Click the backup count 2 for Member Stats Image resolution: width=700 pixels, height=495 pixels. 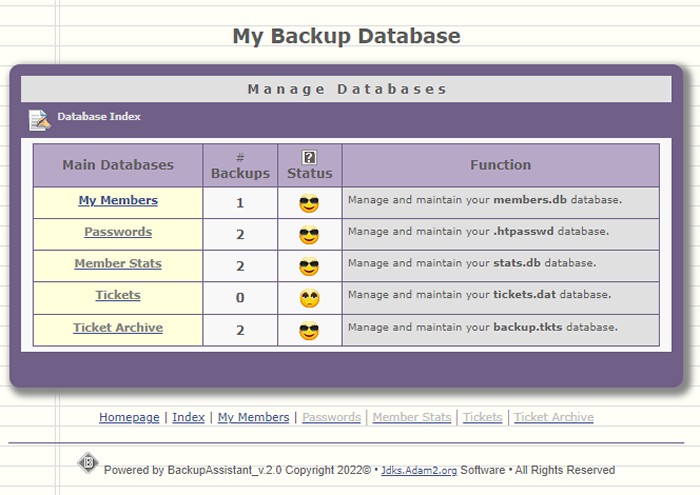[x=240, y=266]
